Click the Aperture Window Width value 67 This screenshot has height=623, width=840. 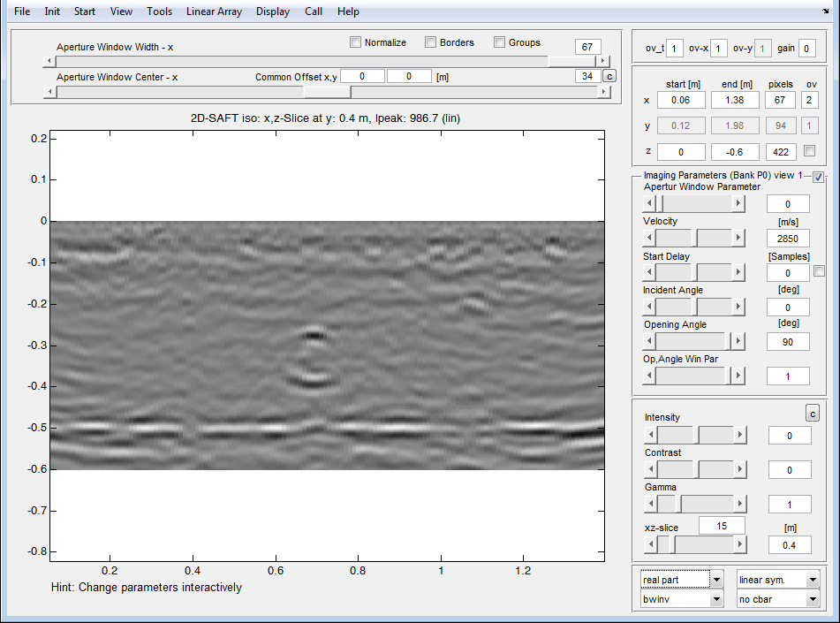(x=587, y=47)
